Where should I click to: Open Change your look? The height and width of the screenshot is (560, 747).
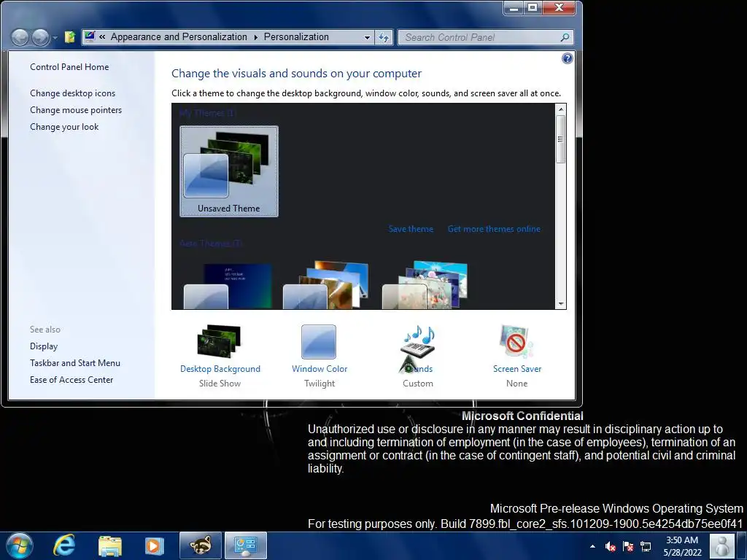(x=64, y=127)
